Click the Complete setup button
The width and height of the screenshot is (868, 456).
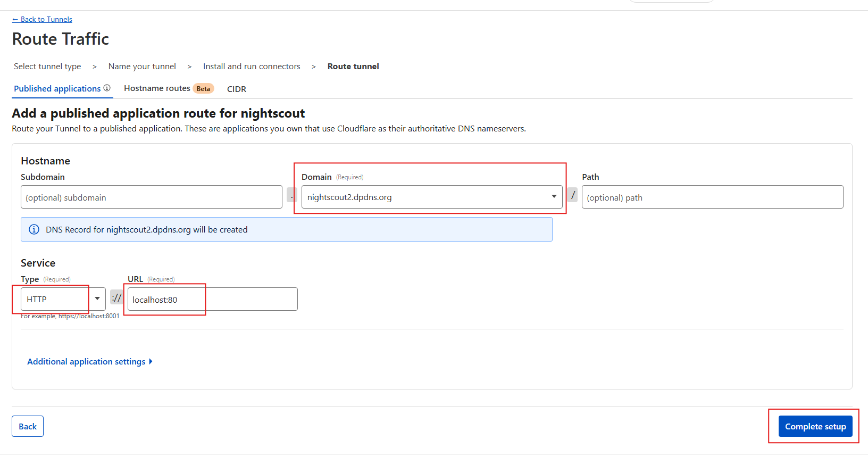(815, 426)
